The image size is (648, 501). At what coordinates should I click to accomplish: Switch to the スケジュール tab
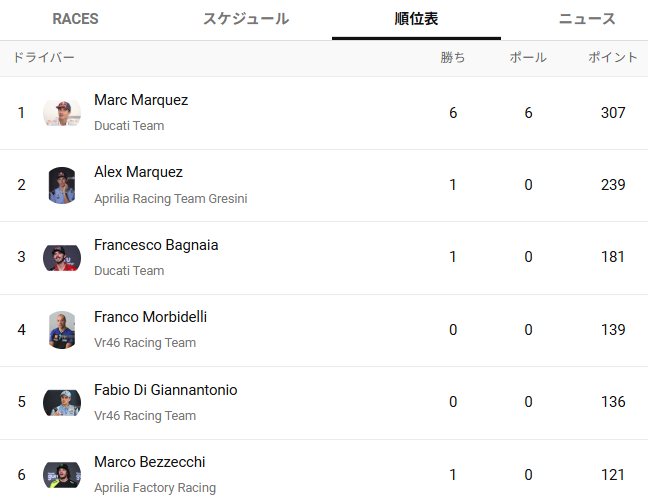(246, 19)
